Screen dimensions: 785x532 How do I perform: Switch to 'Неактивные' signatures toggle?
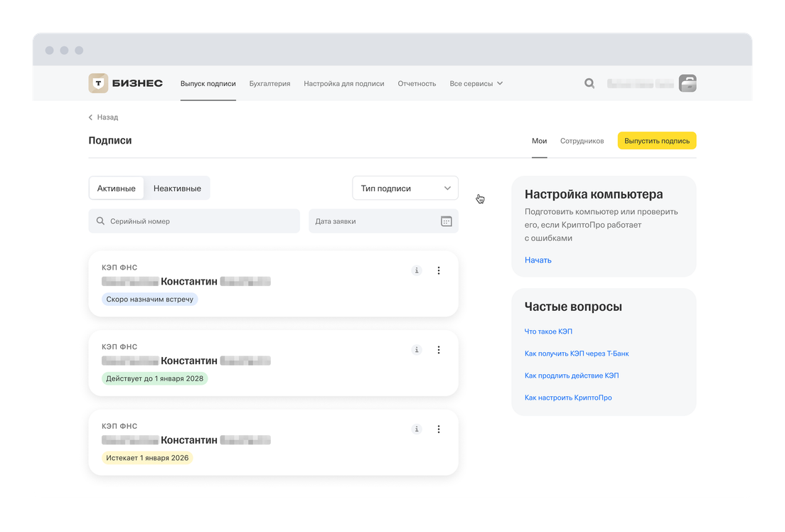point(177,188)
